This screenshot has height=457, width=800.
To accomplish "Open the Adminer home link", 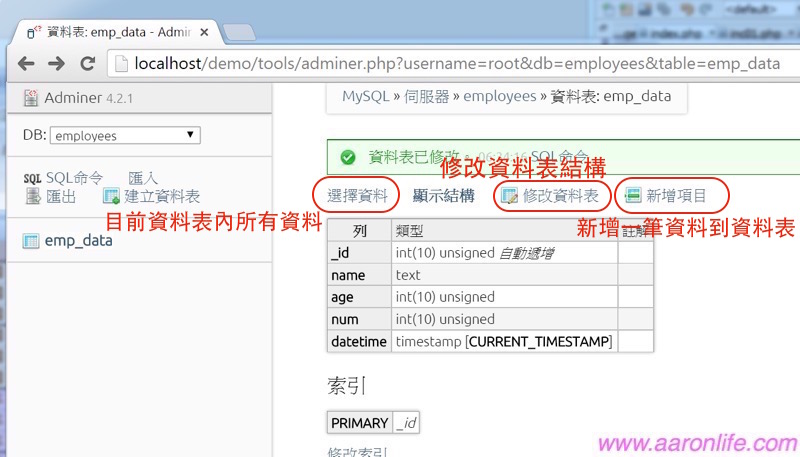I will pyautogui.click(x=73, y=97).
